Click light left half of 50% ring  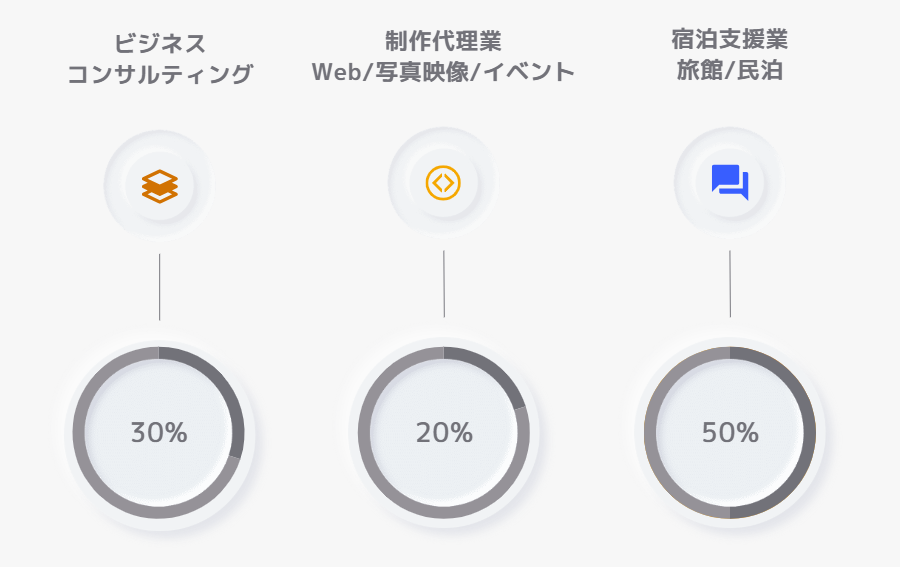pos(650,433)
